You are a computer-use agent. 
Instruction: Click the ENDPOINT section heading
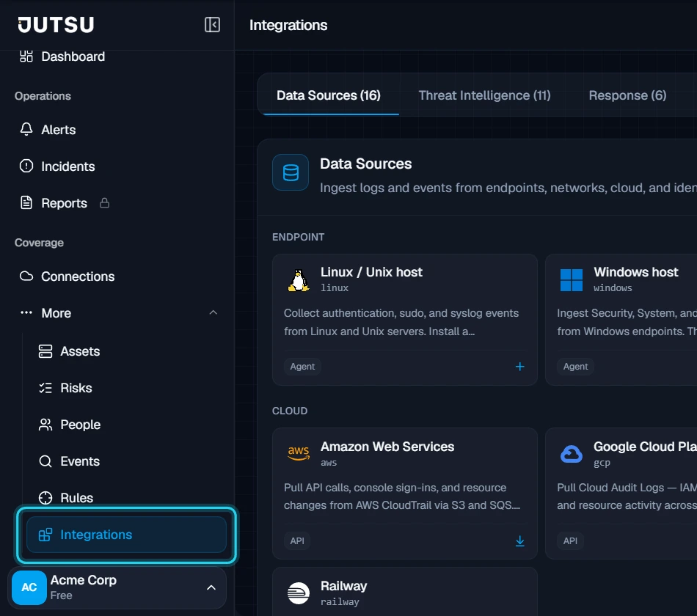click(x=298, y=237)
